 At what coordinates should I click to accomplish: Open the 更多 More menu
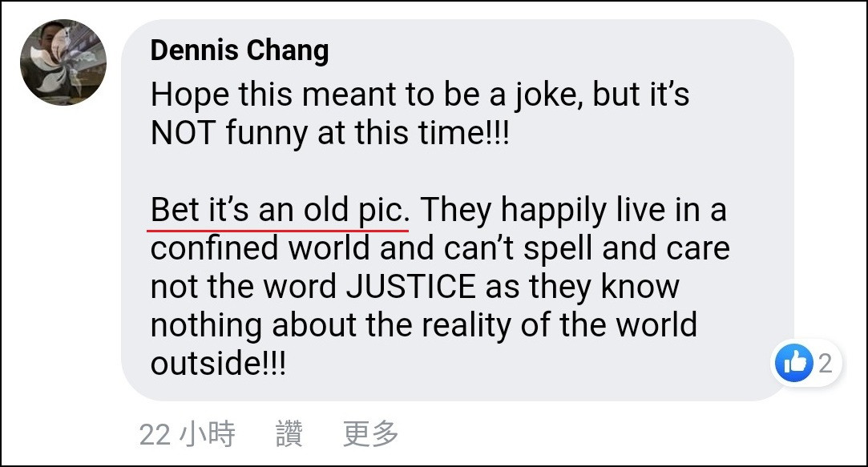point(370,434)
